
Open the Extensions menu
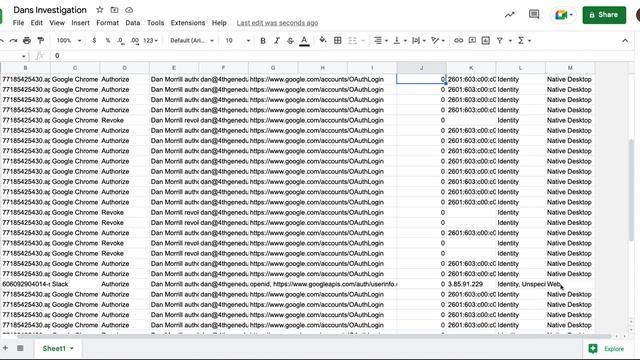(x=188, y=23)
